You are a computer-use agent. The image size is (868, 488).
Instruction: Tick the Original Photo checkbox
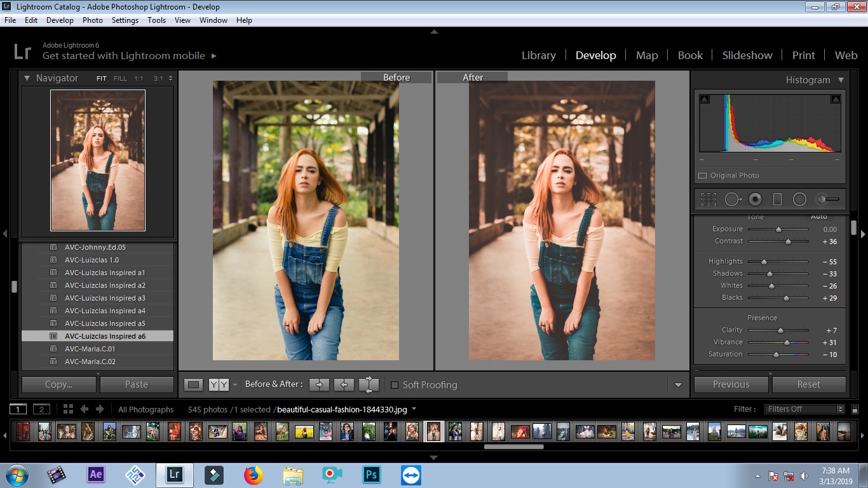click(703, 176)
